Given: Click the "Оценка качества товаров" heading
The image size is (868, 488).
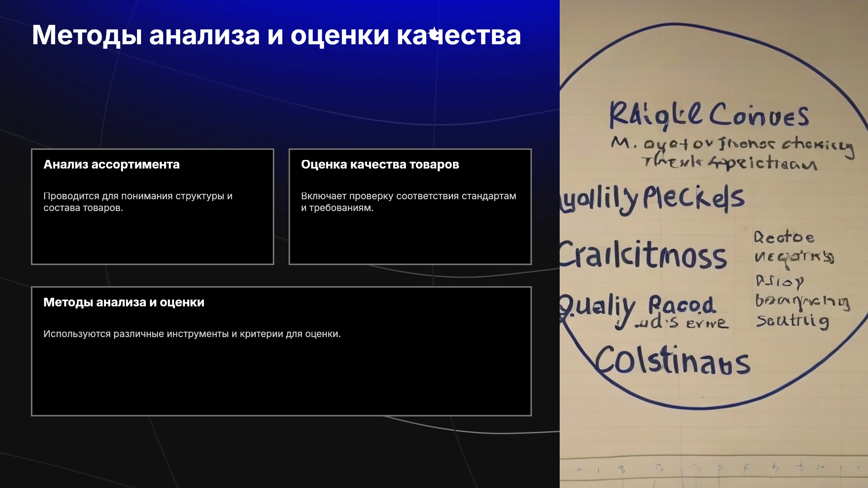Looking at the screenshot, I should [x=380, y=164].
